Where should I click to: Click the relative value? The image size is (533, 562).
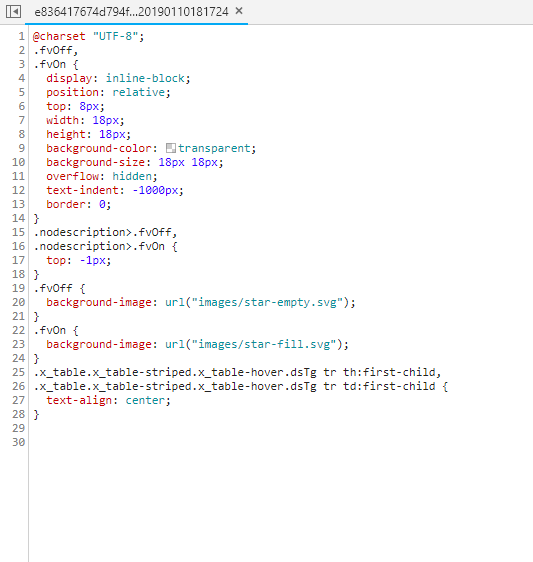[139, 92]
